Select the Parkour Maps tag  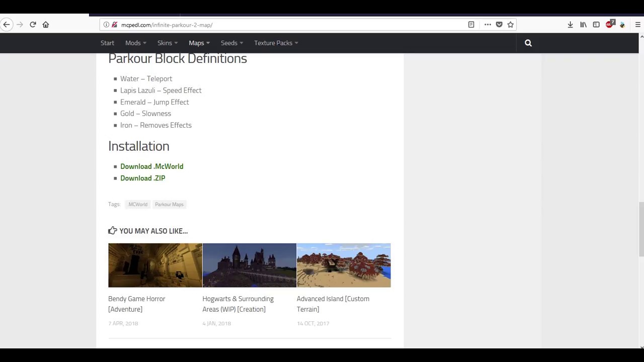pyautogui.click(x=169, y=205)
